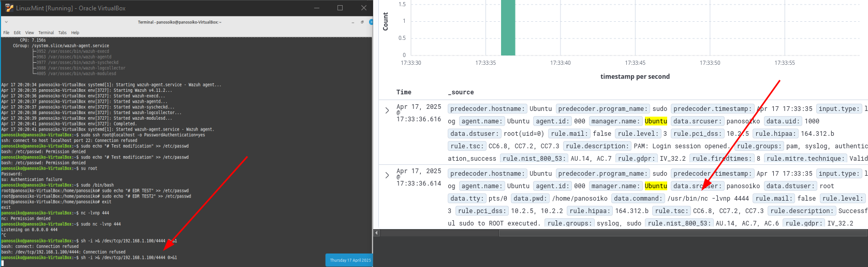Viewport: 868px width, 267px height.
Task: Click the Time column header
Action: (x=404, y=92)
